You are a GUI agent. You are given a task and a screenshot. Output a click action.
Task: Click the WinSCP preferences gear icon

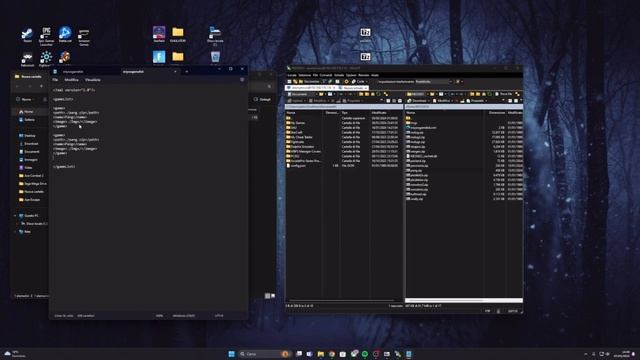coord(346,82)
